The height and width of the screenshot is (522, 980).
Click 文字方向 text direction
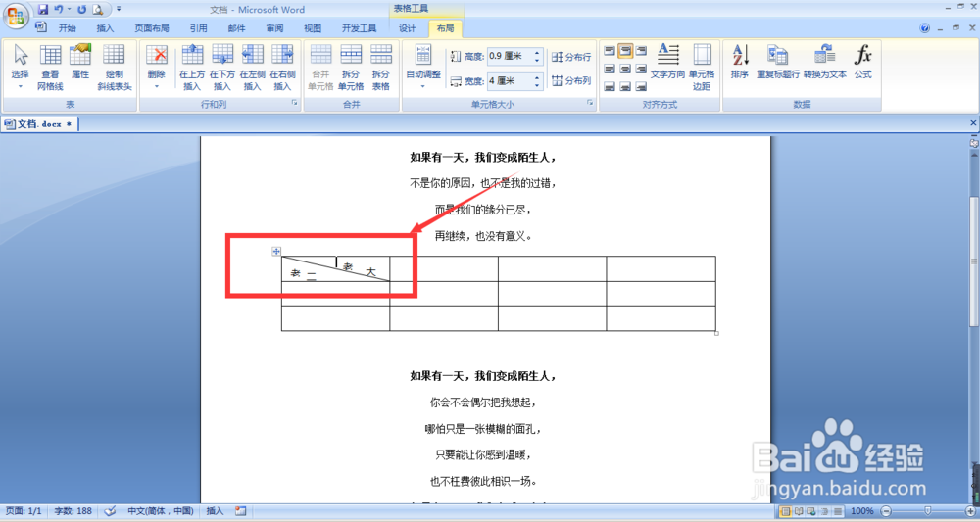click(x=667, y=61)
